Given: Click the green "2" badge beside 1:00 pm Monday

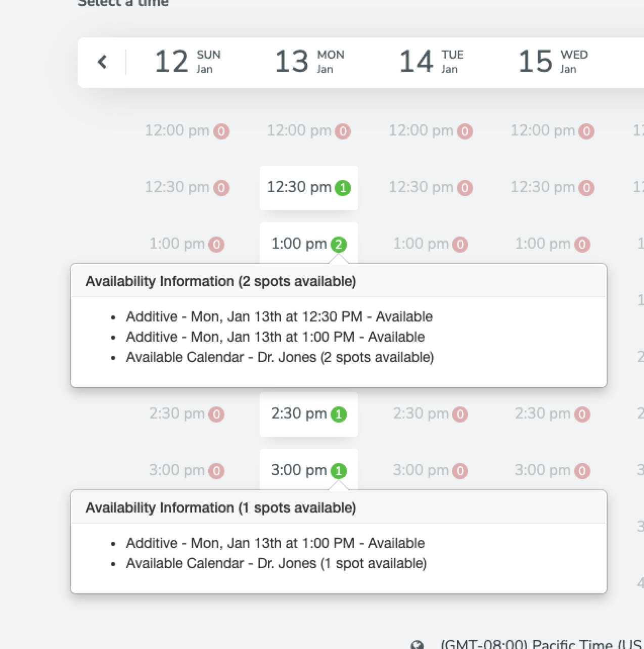Looking at the screenshot, I should pyautogui.click(x=339, y=244).
